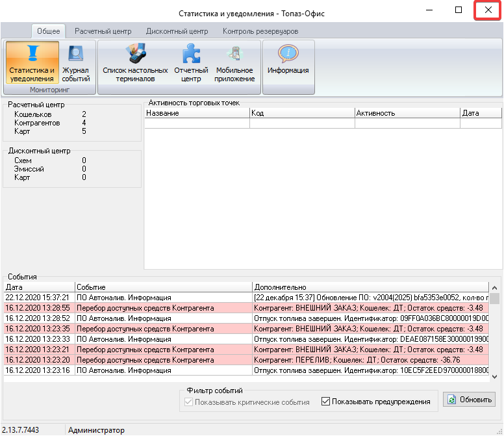The width and height of the screenshot is (504, 436).
Task: Open Список настольных терминалов
Action: pos(135,62)
